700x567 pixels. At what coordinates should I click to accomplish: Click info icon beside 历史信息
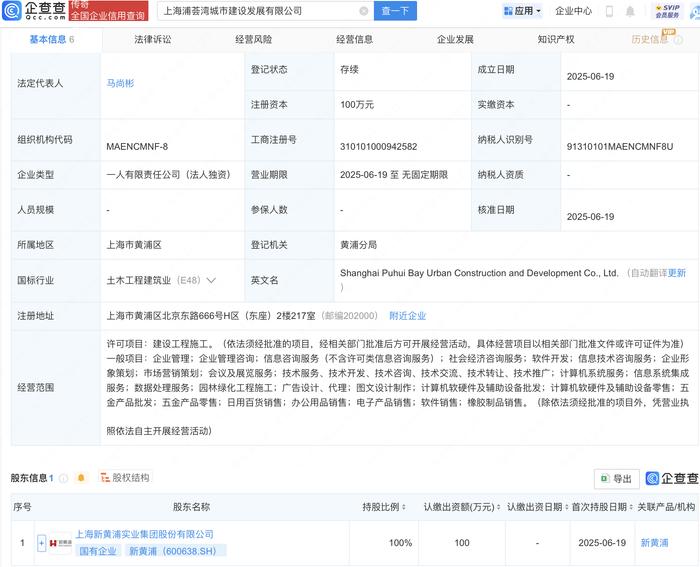point(678,40)
